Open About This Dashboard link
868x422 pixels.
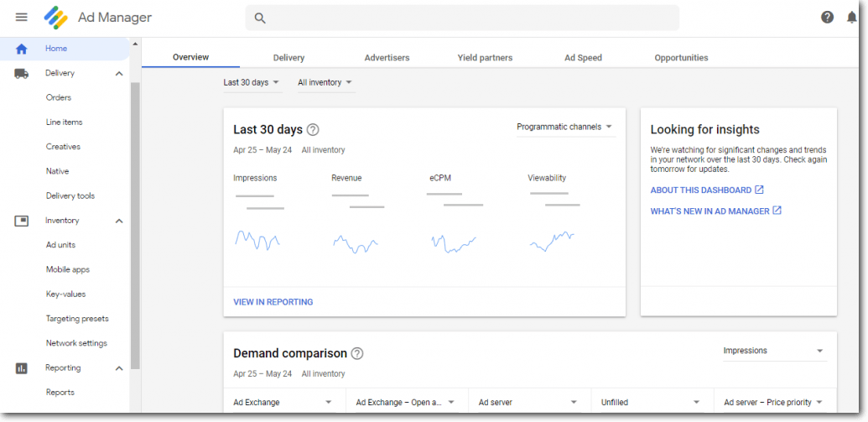pyautogui.click(x=706, y=190)
